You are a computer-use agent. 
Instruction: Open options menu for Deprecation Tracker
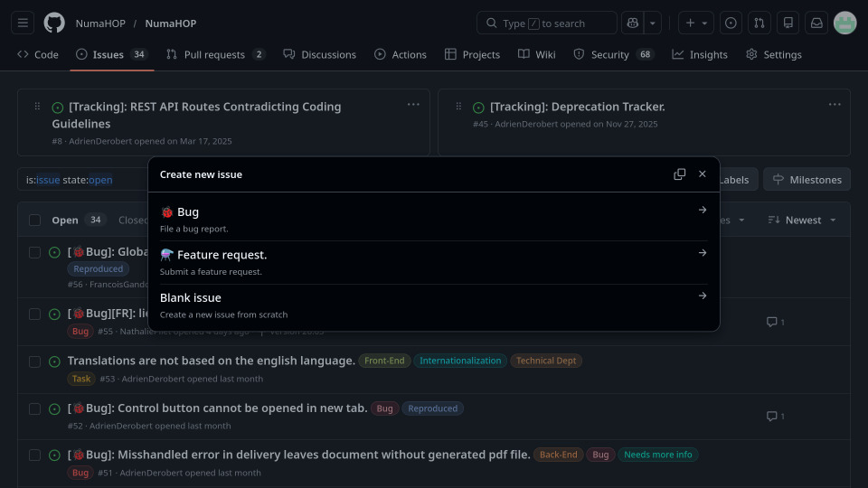(x=835, y=105)
